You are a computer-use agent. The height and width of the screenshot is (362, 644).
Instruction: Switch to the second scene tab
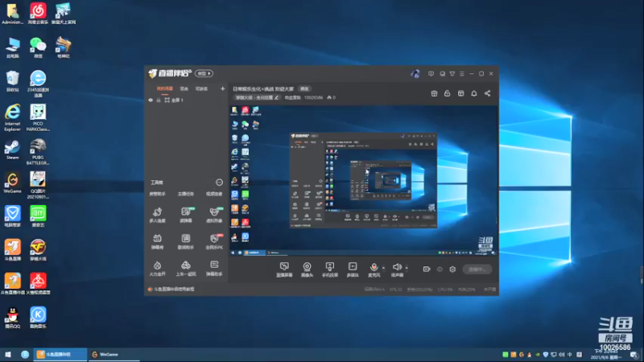click(184, 88)
